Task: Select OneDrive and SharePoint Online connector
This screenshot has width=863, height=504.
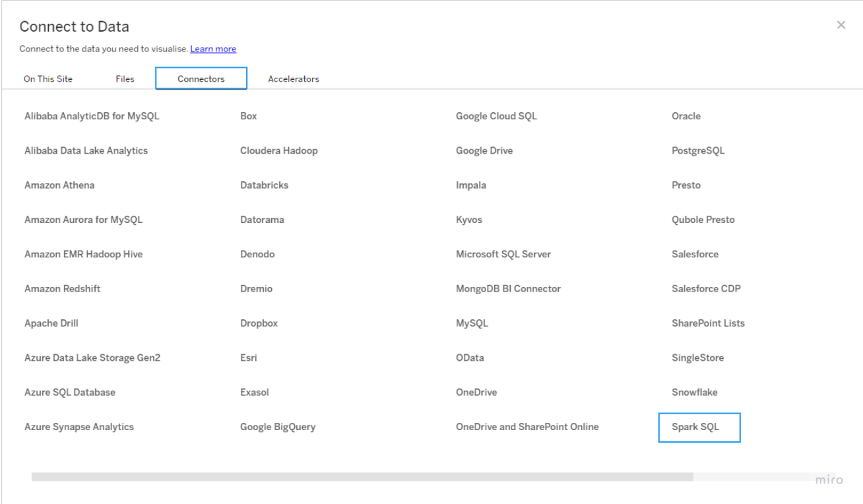Action: click(x=527, y=427)
